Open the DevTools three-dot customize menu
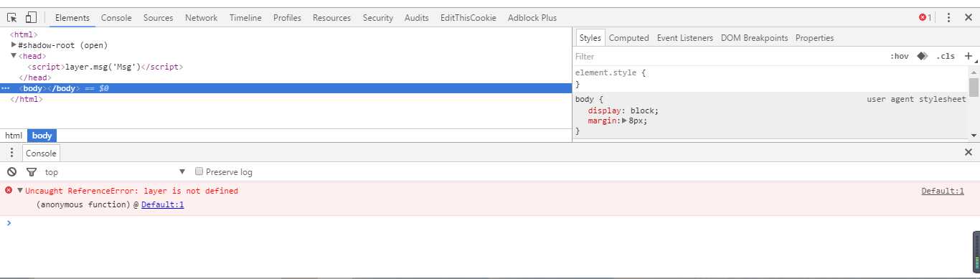 pos(948,17)
